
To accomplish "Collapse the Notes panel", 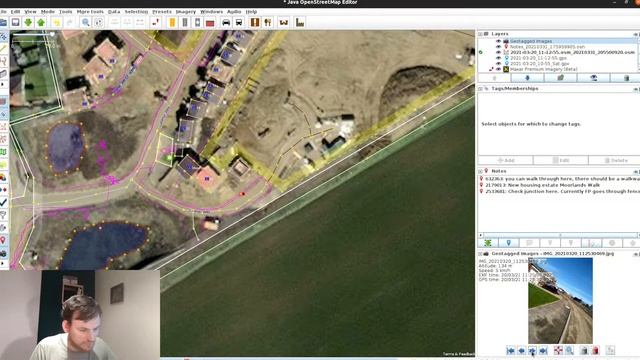I will coord(480,171).
